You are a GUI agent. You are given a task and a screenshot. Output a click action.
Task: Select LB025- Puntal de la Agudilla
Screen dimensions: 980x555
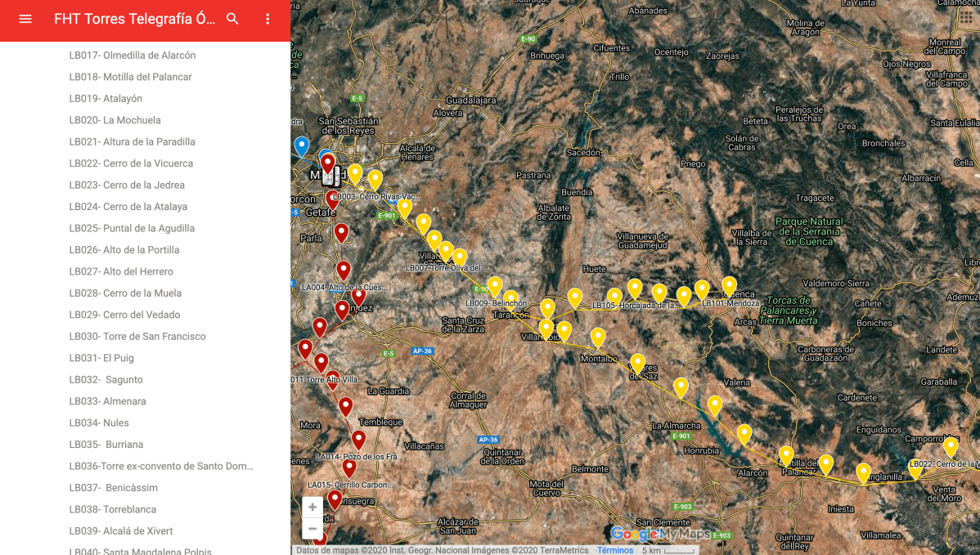click(x=132, y=229)
